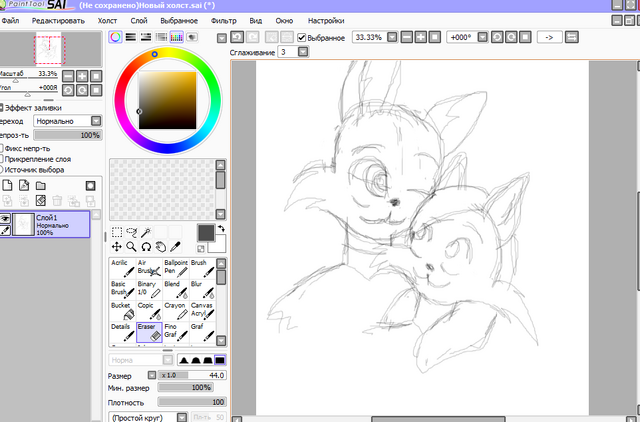Viewport: 640px width, 422px height.
Task: Click the zoom out minus button in toolbar
Action: click(x=407, y=37)
